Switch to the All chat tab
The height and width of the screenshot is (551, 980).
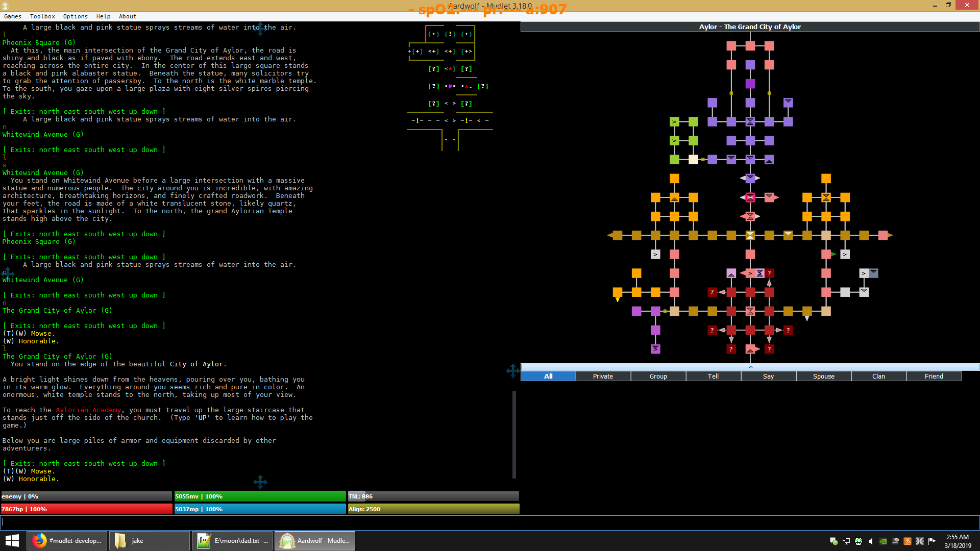[548, 376]
